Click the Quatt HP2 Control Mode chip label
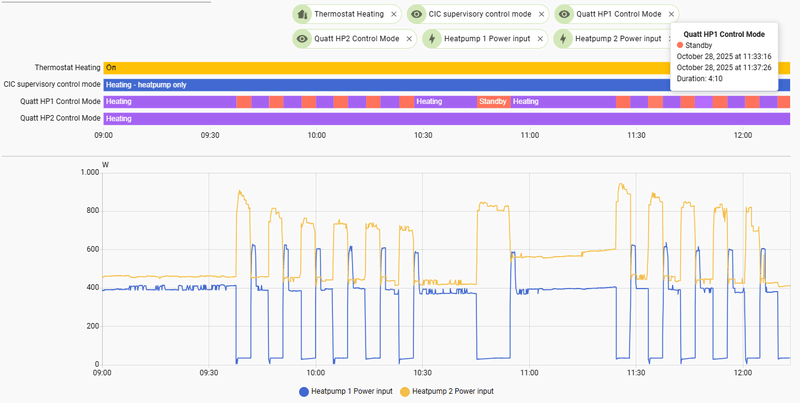Screen dimensions: 800x403 356,39
